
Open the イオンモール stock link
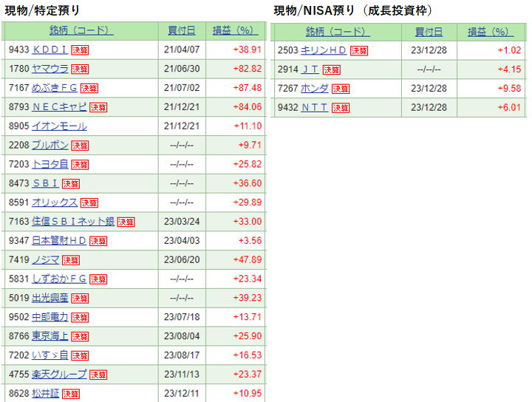click(x=59, y=126)
